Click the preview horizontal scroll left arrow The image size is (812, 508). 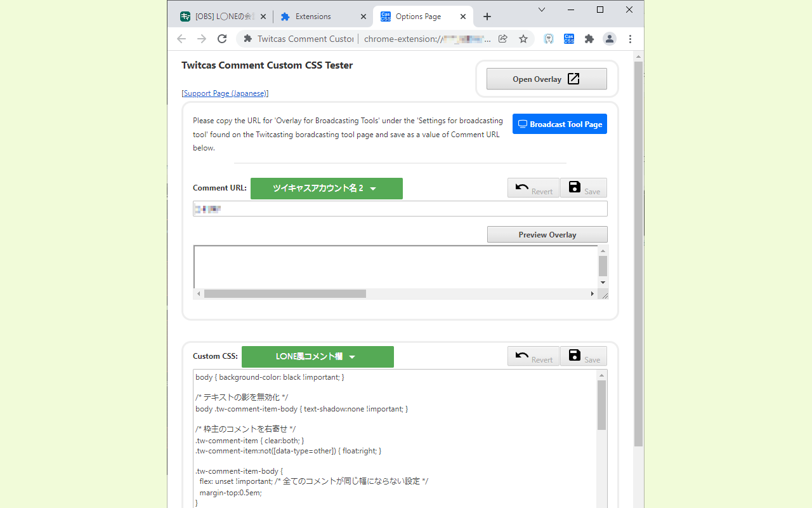199,294
